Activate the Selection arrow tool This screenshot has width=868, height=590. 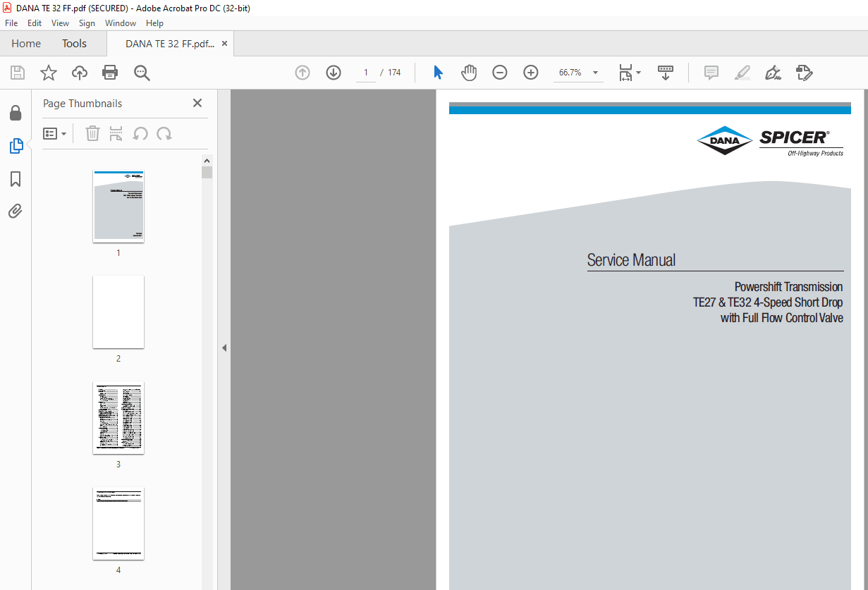(x=438, y=73)
